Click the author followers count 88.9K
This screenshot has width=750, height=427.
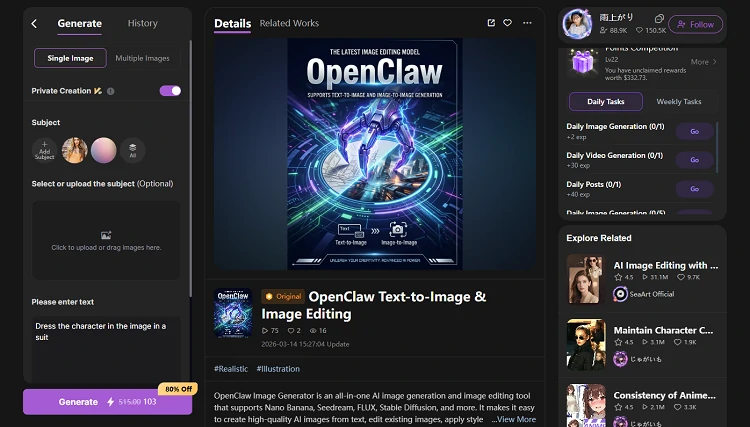click(x=614, y=30)
